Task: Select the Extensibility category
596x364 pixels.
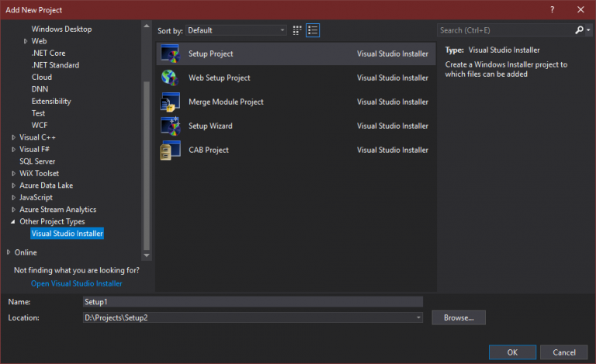Action: pyautogui.click(x=51, y=101)
